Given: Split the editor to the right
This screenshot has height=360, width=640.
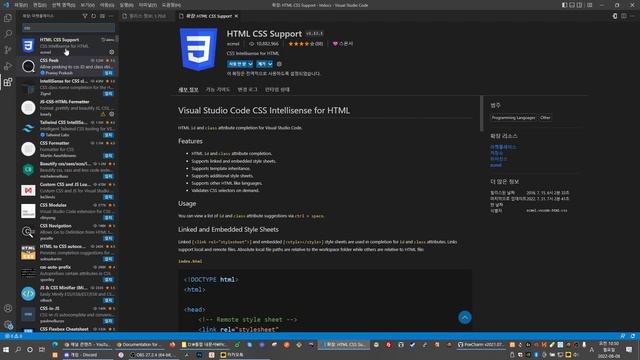Looking at the screenshot, I should (x=624, y=16).
